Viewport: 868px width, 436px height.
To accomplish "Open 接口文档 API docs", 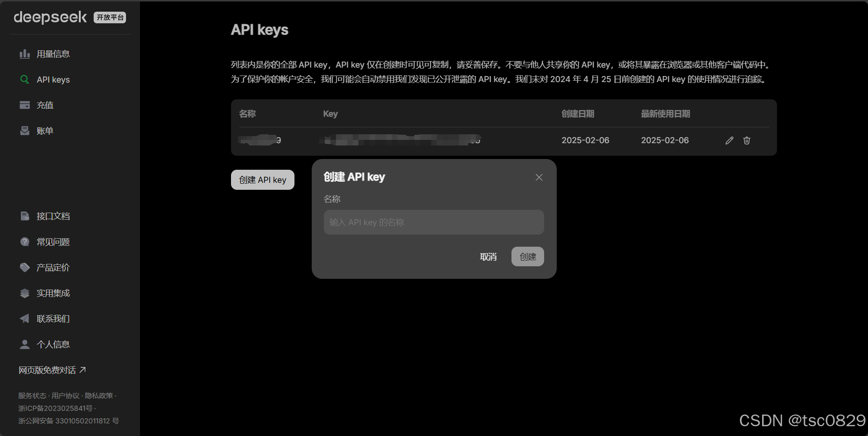I will point(53,216).
